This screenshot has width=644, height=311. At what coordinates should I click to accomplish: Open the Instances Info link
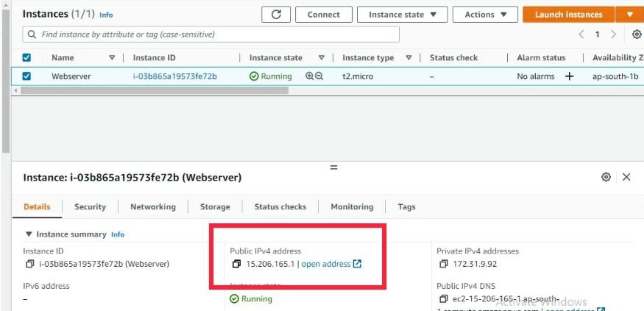106,15
